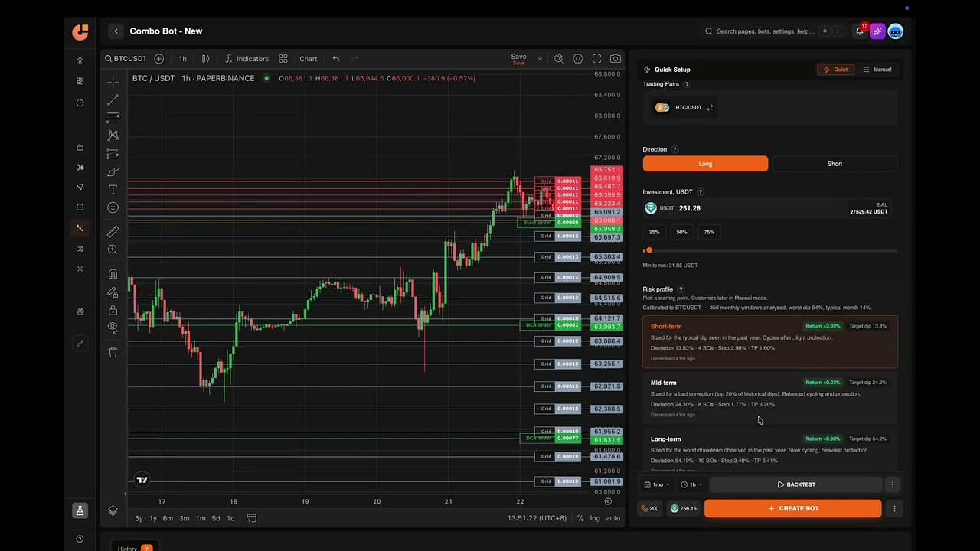This screenshot has width=980, height=551.
Task: Switch setup mode to Manual
Action: (877, 70)
